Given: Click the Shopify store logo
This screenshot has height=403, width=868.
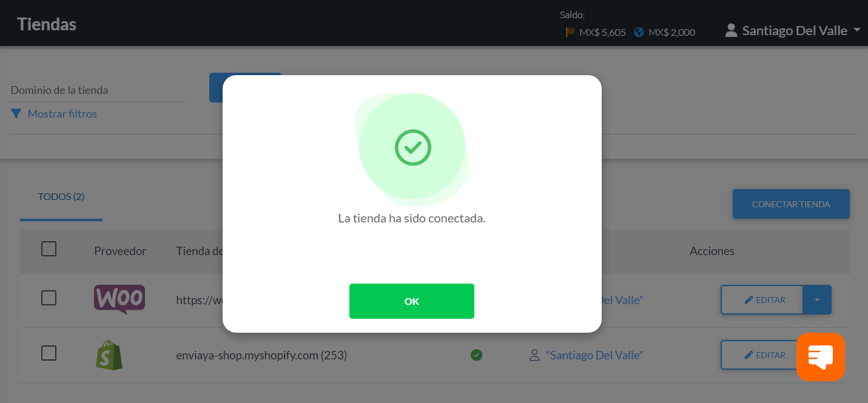Looking at the screenshot, I should point(109,355).
